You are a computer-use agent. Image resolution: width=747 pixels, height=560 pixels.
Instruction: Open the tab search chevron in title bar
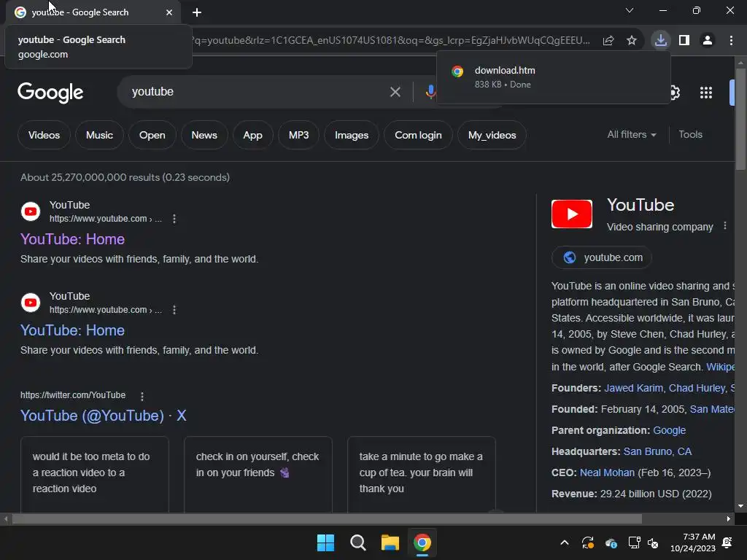pyautogui.click(x=630, y=10)
